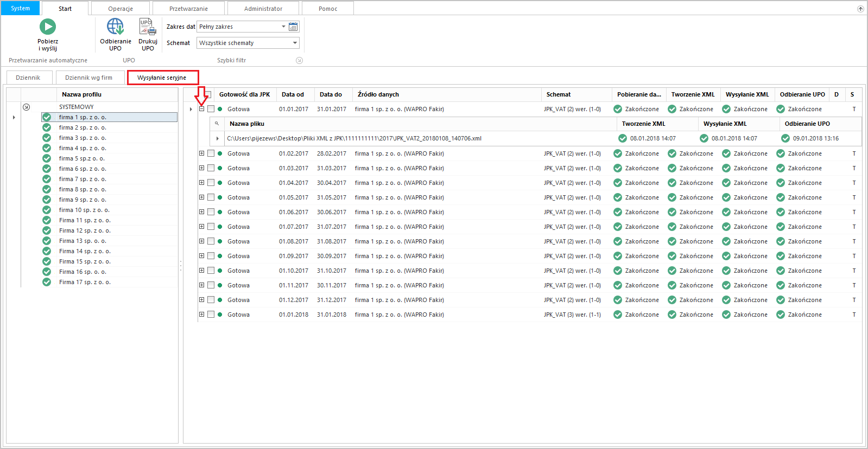Tick the checkbox for the 01.02.2017 row
Screen dimensions: 868x449
(211, 153)
